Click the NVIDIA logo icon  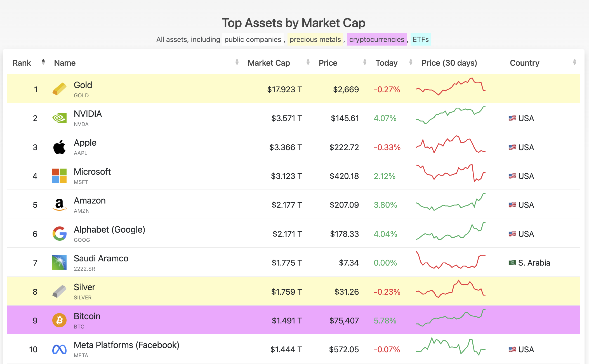pyautogui.click(x=59, y=118)
